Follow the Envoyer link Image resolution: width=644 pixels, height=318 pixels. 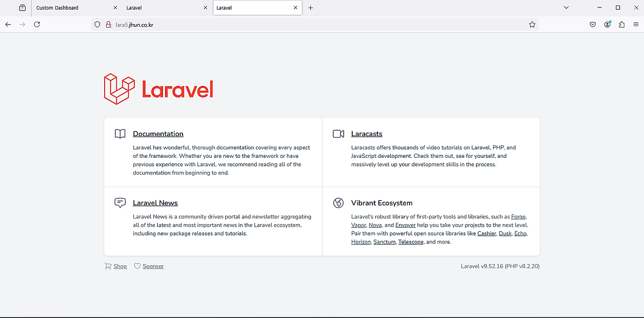406,225
